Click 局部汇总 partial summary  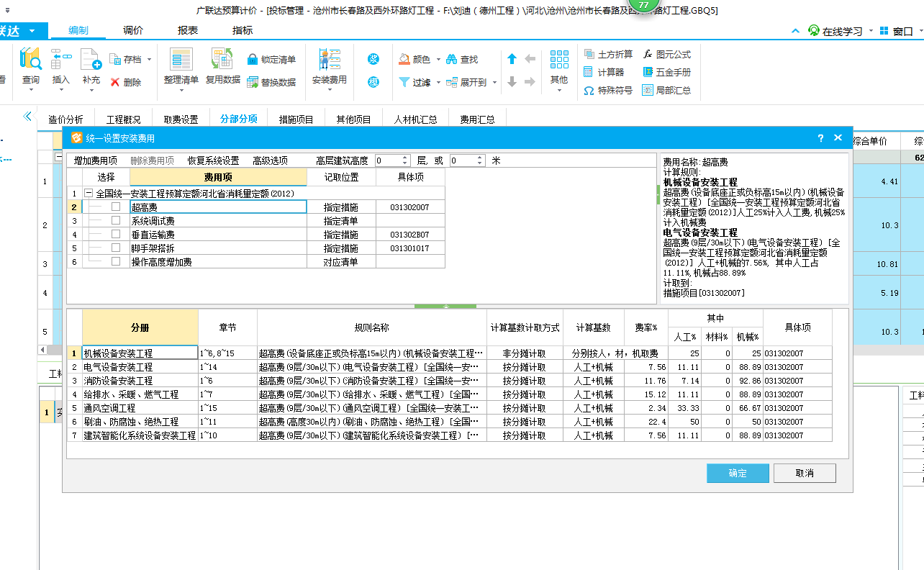point(666,91)
